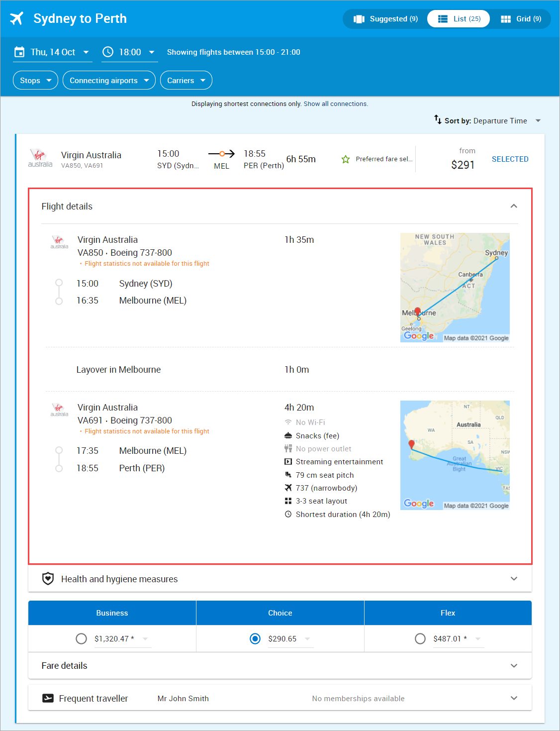
Task: Expand the Health and hygiene measures section
Action: point(514,579)
